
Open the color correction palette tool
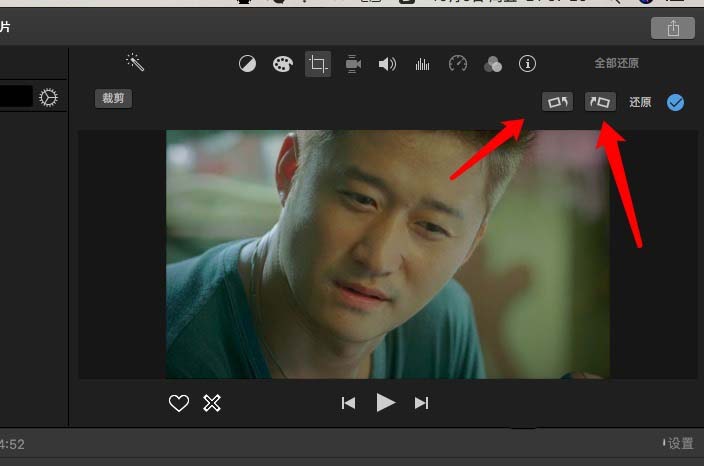coord(283,64)
